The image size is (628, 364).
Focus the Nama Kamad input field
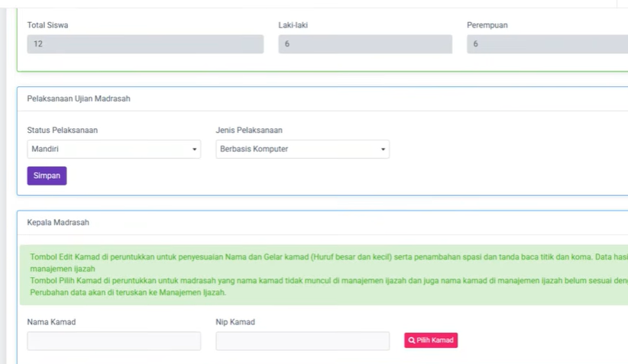[114, 340]
